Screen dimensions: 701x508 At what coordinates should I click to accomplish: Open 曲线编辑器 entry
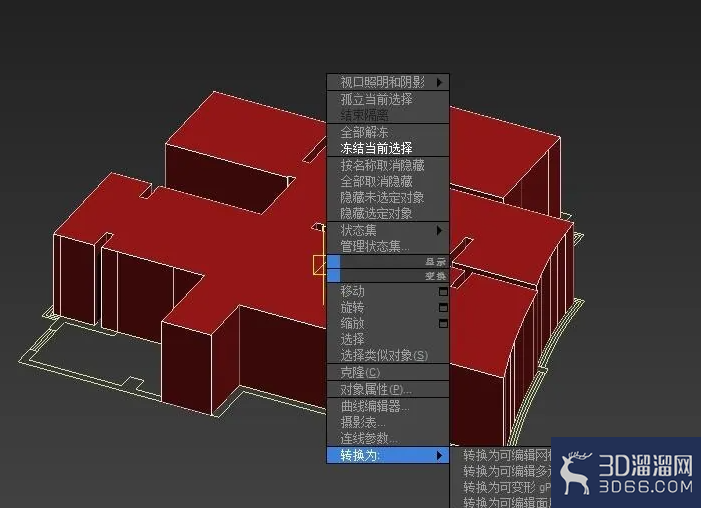point(388,406)
